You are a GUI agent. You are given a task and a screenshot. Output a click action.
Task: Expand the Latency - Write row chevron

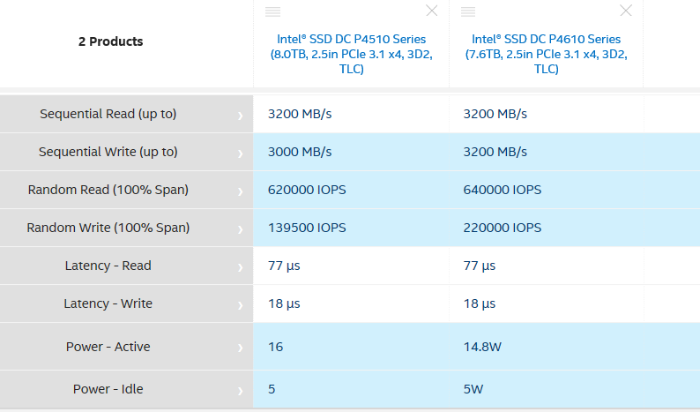pos(240,305)
